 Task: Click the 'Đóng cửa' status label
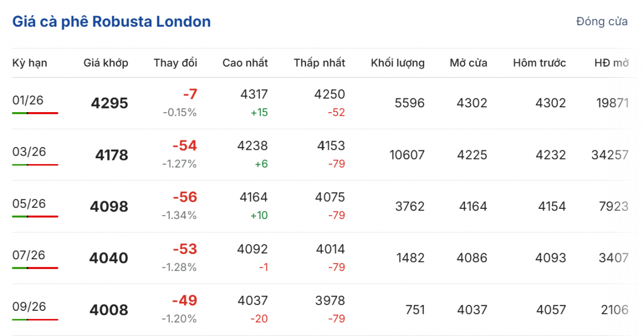pyautogui.click(x=602, y=22)
